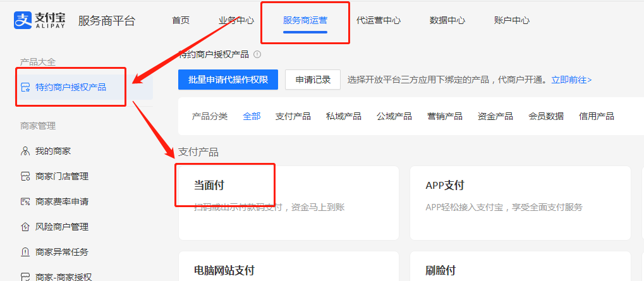Click the 产品分类 label
Viewport: 644px width, 281px height.
coord(209,116)
